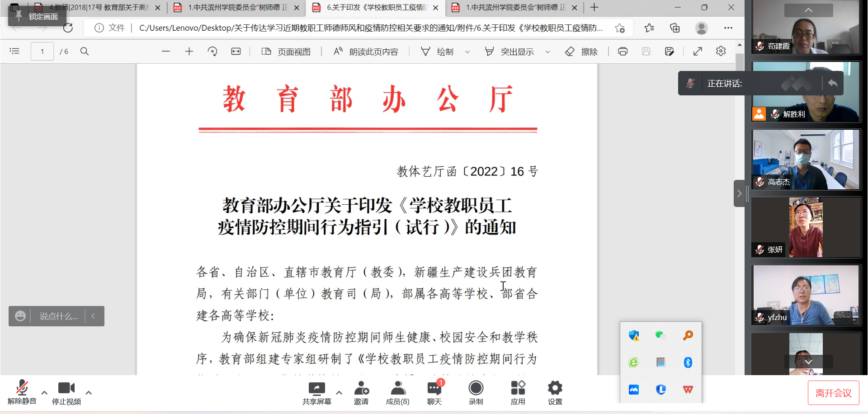Open the PDF table of contents sidebar
The width and height of the screenshot is (868, 414).
[14, 52]
